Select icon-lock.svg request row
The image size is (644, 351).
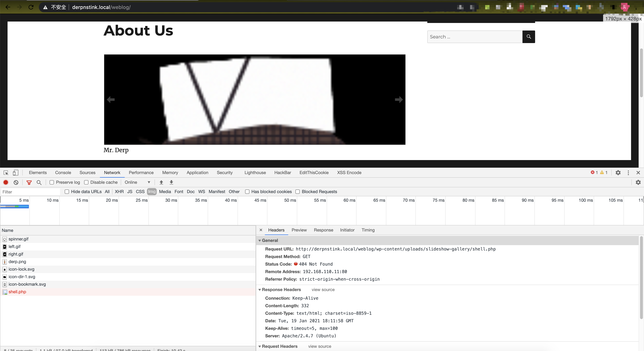pyautogui.click(x=128, y=269)
